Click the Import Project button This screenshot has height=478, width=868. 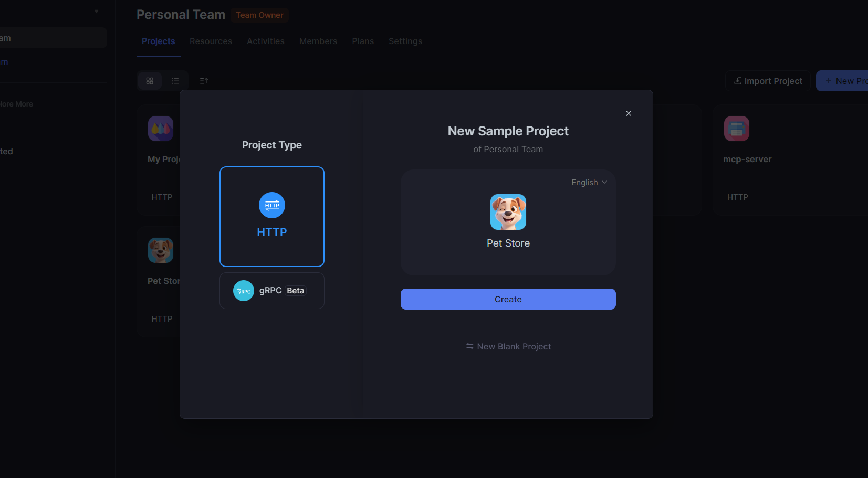pos(767,80)
